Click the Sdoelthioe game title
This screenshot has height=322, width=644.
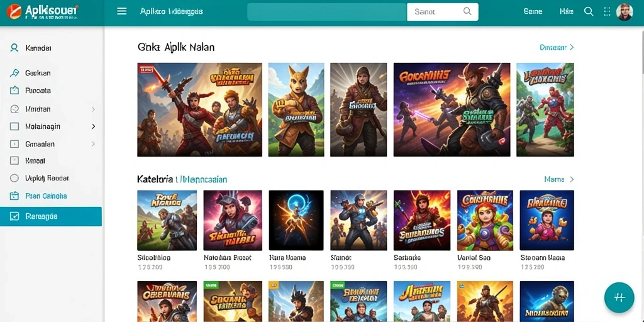153,258
